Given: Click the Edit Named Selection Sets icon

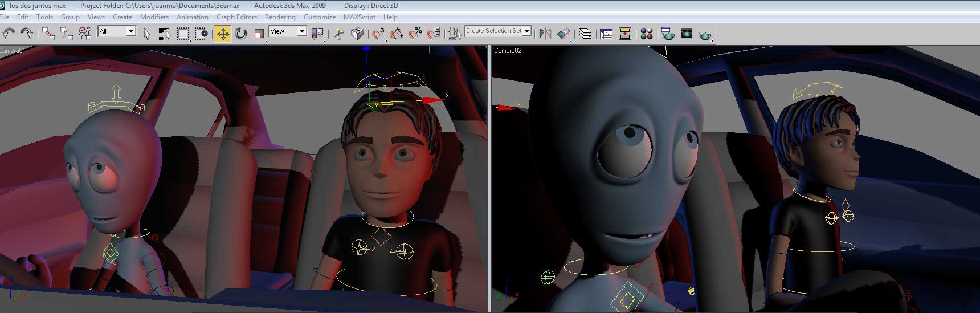Looking at the screenshot, I should [x=455, y=34].
